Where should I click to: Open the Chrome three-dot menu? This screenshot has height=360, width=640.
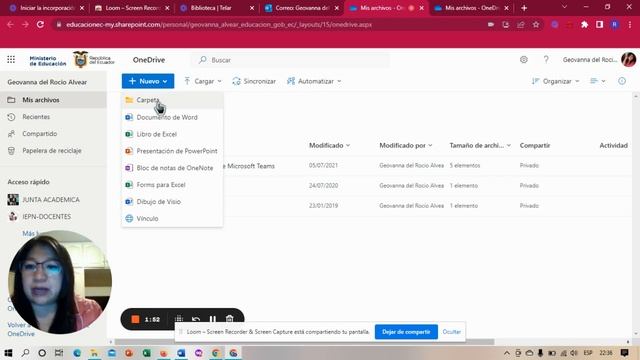[x=630, y=24]
